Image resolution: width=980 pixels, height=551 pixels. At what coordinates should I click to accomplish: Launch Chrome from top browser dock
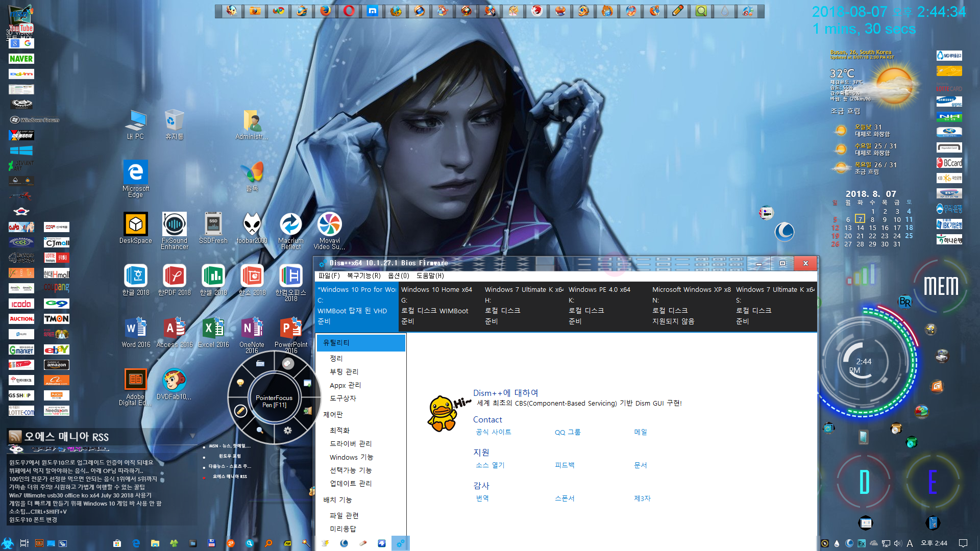[279, 11]
